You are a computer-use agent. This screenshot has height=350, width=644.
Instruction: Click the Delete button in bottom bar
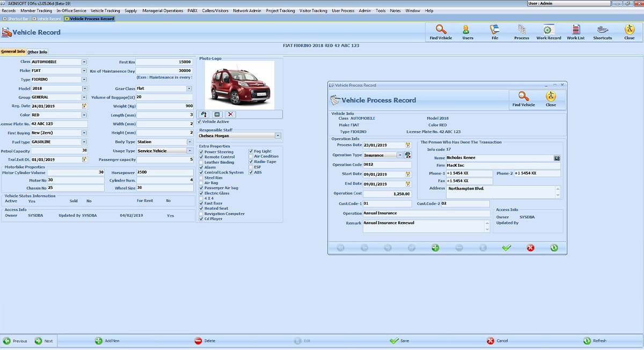[204, 341]
